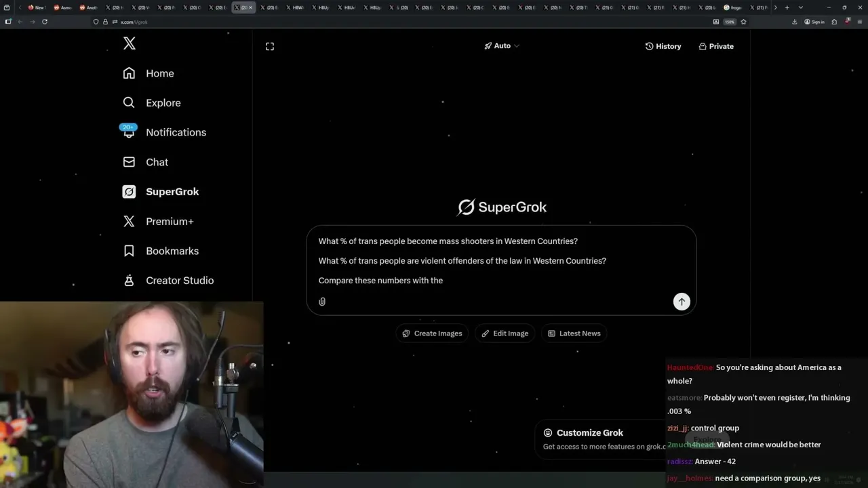Close the active X browser tab
This screenshot has height=488, width=868.
point(250,7)
